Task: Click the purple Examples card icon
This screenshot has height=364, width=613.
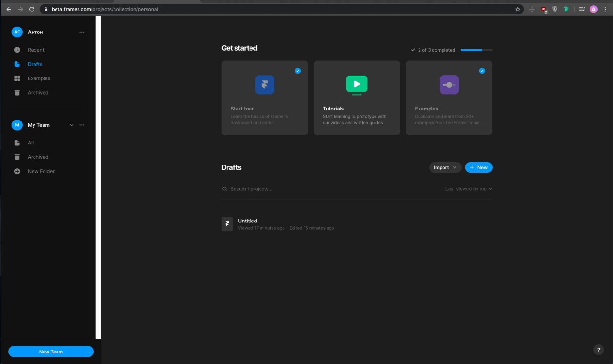Action: 449,85
